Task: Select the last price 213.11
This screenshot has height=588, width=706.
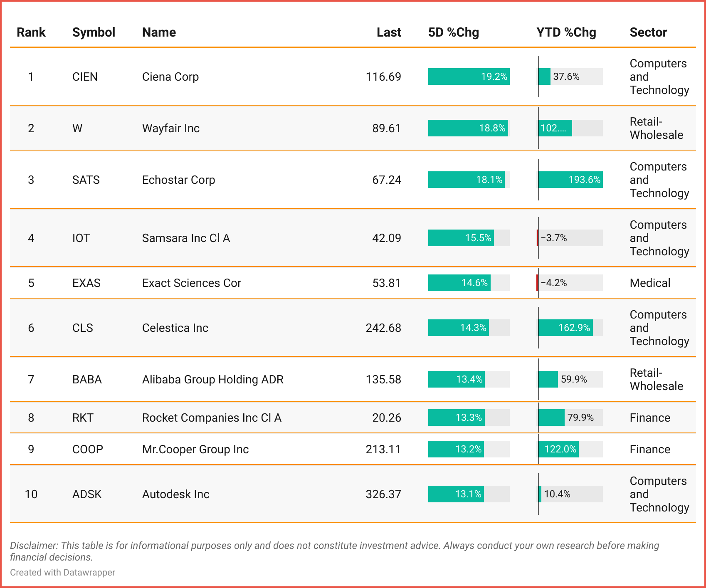Action: coord(383,449)
